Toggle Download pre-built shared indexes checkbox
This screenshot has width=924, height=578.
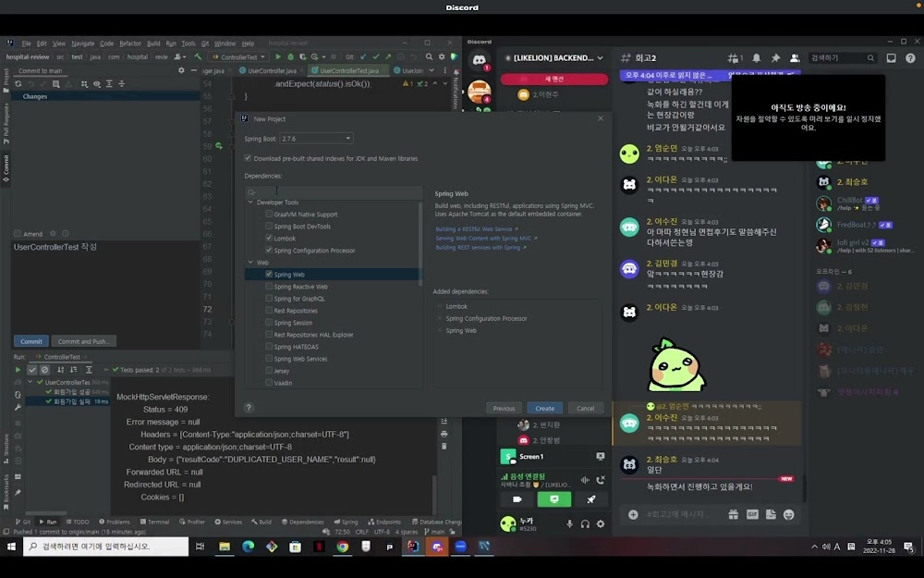(x=248, y=158)
